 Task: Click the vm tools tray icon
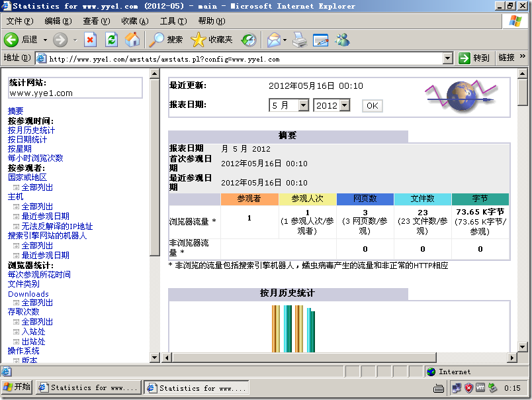click(x=480, y=387)
